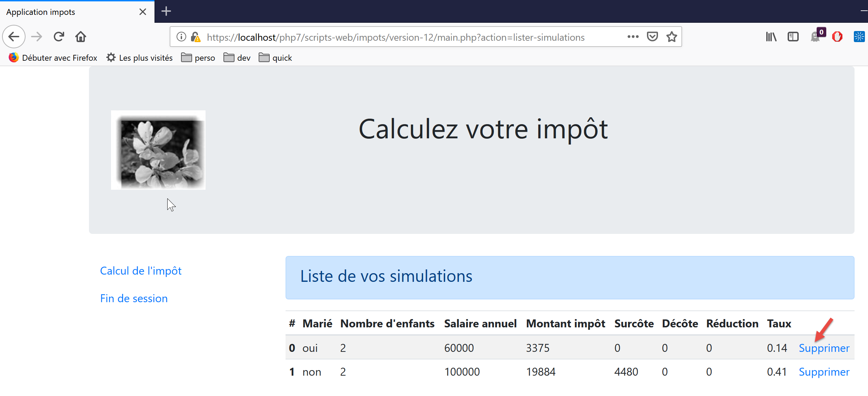Viewport: 868px width, 396px height.
Task: Open the page actions three-dots menu
Action: coord(633,37)
